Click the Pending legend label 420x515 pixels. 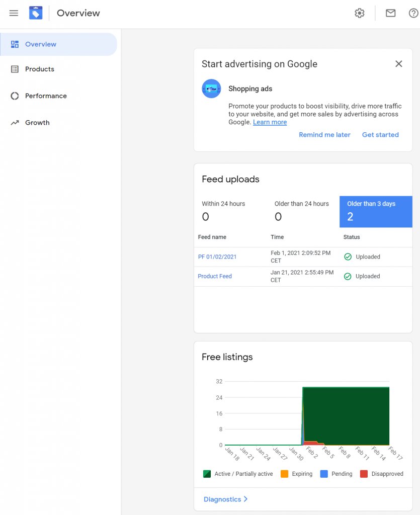342,474
